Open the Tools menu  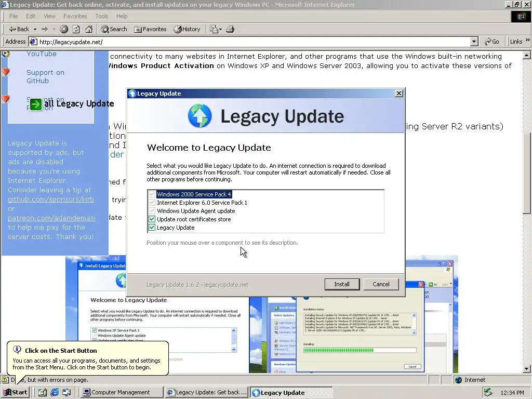coord(101,16)
